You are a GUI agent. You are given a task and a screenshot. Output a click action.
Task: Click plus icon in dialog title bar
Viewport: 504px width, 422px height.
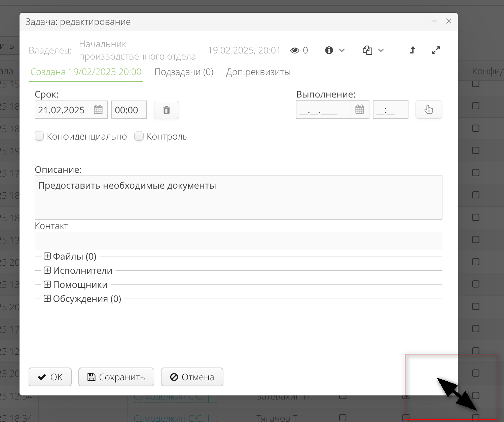point(434,21)
